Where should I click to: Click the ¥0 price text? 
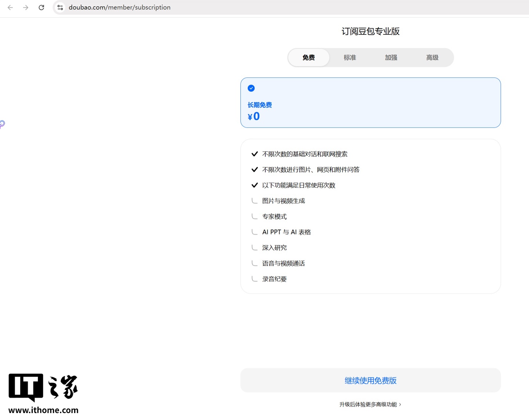(253, 116)
